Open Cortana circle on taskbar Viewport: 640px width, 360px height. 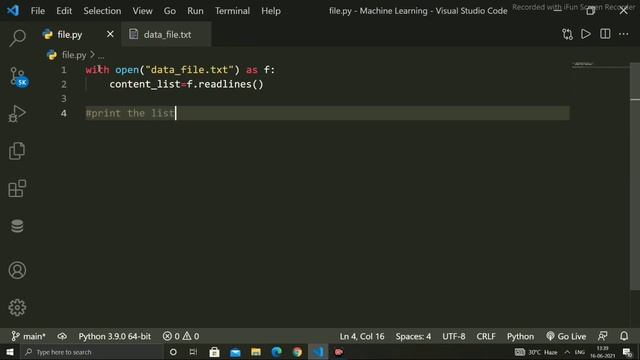pyautogui.click(x=173, y=352)
